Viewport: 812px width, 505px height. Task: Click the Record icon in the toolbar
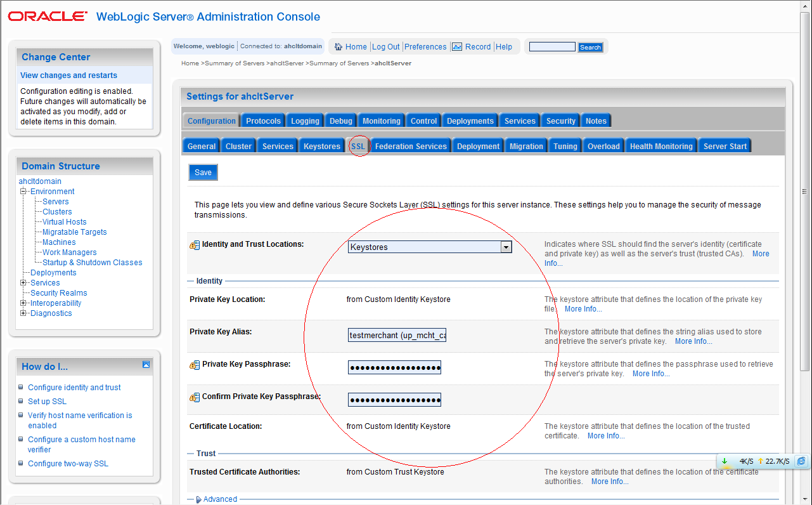[457, 47]
